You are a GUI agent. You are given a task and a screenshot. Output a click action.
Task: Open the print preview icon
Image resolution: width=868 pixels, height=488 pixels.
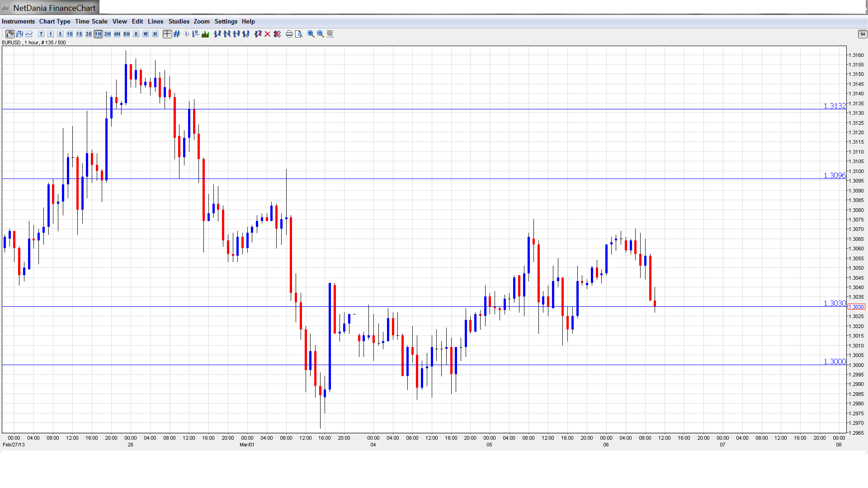tap(299, 34)
